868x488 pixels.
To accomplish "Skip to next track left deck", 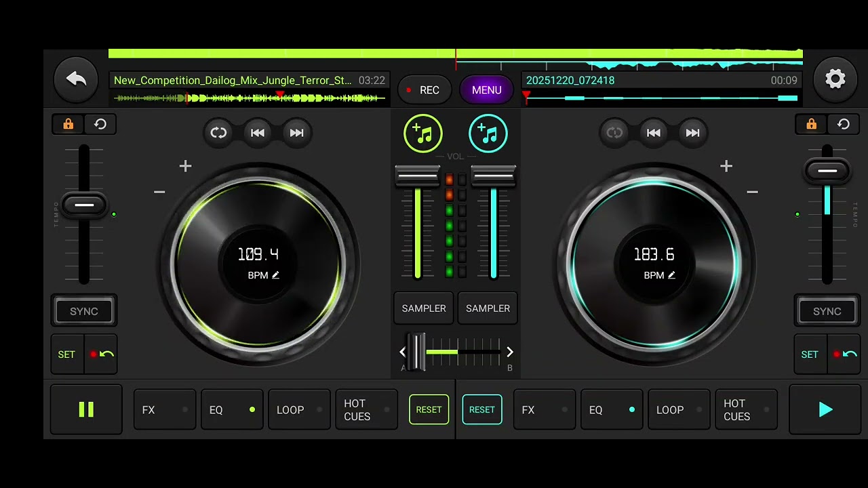I will click(x=296, y=133).
